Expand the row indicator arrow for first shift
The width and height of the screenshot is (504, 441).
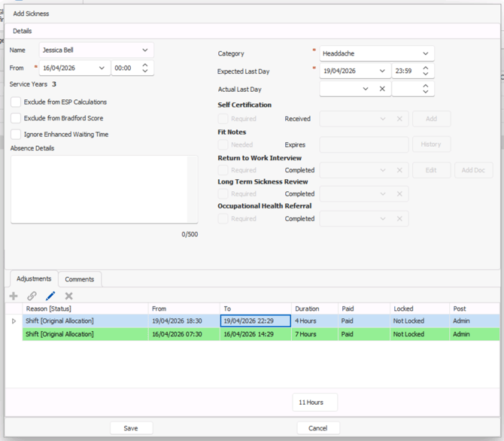point(14,321)
